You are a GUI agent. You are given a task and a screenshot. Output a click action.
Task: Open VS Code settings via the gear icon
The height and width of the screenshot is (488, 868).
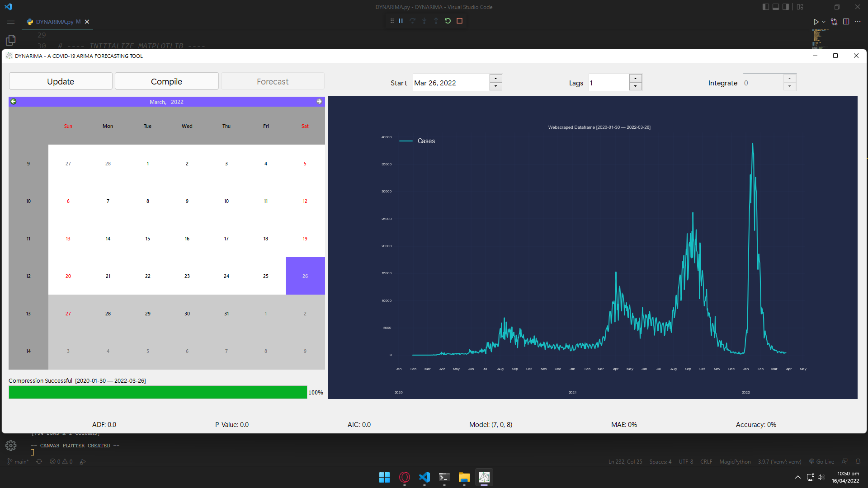(x=10, y=445)
